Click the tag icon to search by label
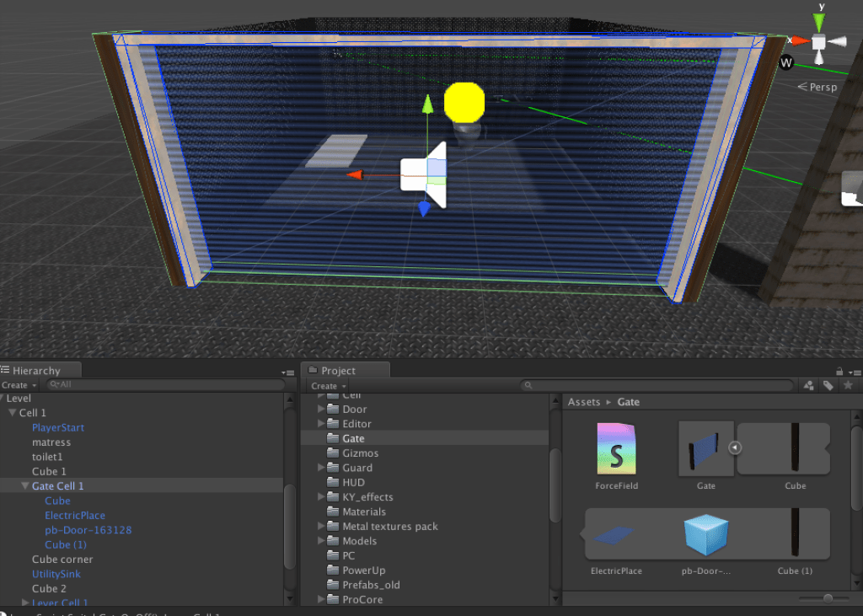The image size is (863, 616). point(829,386)
